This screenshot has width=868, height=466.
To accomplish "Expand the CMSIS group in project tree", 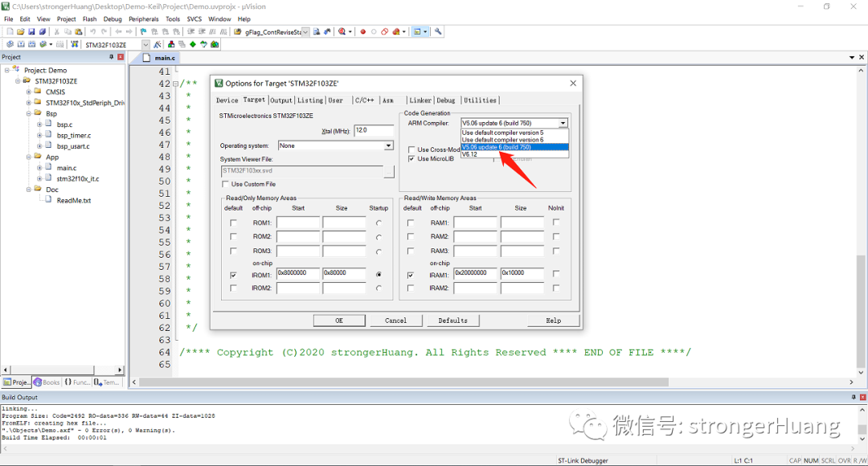I will pos(28,92).
